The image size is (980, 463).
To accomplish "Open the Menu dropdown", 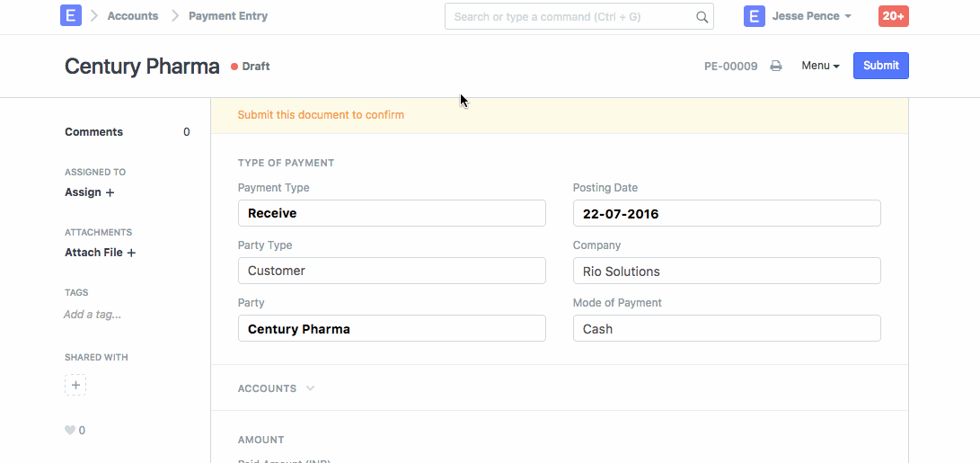I will click(x=820, y=66).
